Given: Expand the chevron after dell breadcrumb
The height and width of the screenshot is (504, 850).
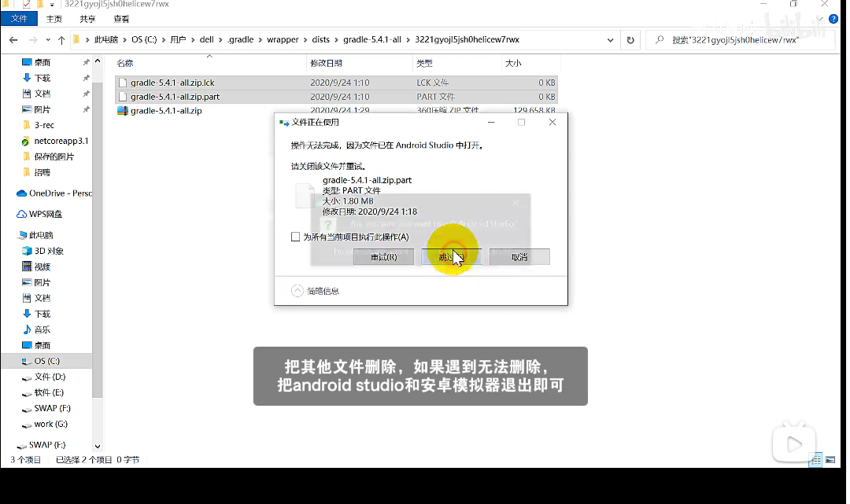Looking at the screenshot, I should [x=220, y=39].
